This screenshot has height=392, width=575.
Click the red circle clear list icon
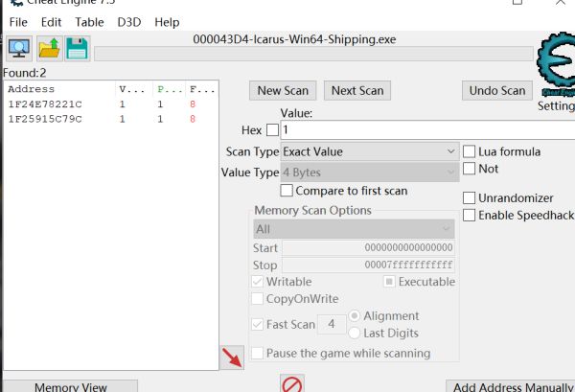click(x=292, y=384)
